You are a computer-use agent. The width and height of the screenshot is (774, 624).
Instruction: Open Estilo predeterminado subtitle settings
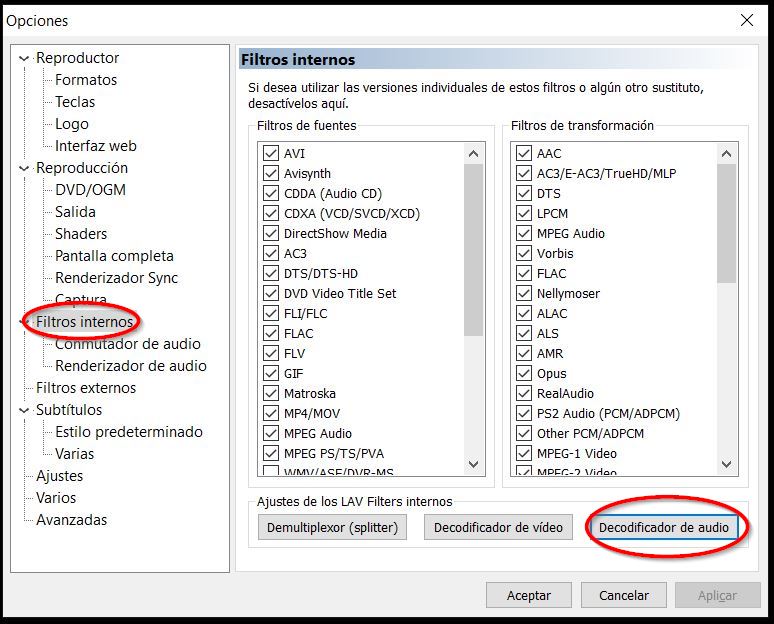click(x=129, y=432)
